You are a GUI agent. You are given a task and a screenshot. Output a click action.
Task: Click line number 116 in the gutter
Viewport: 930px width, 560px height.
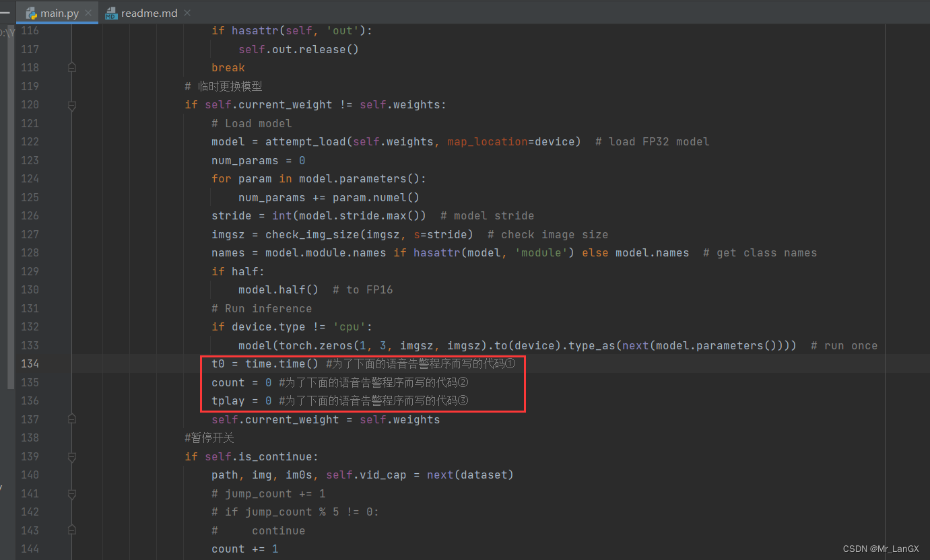point(29,30)
